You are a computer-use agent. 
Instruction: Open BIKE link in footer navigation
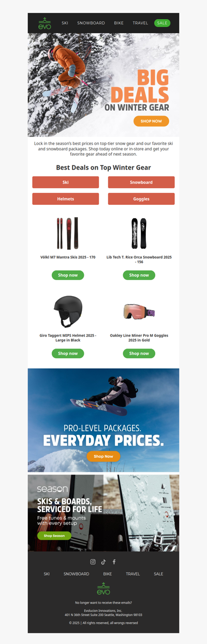pos(108,574)
